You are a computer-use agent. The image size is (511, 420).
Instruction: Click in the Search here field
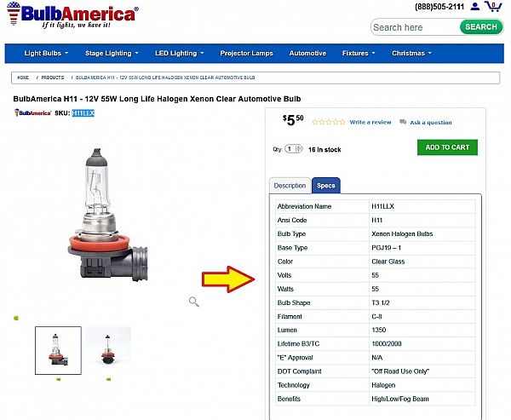pyautogui.click(x=415, y=27)
